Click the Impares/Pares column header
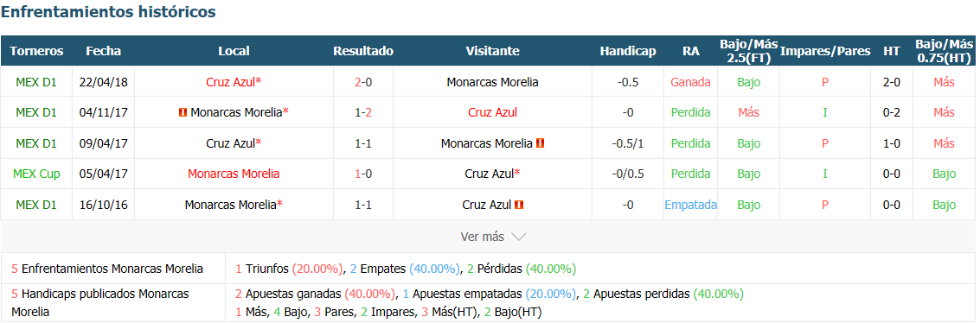This screenshot has width=980, height=323. 825,51
